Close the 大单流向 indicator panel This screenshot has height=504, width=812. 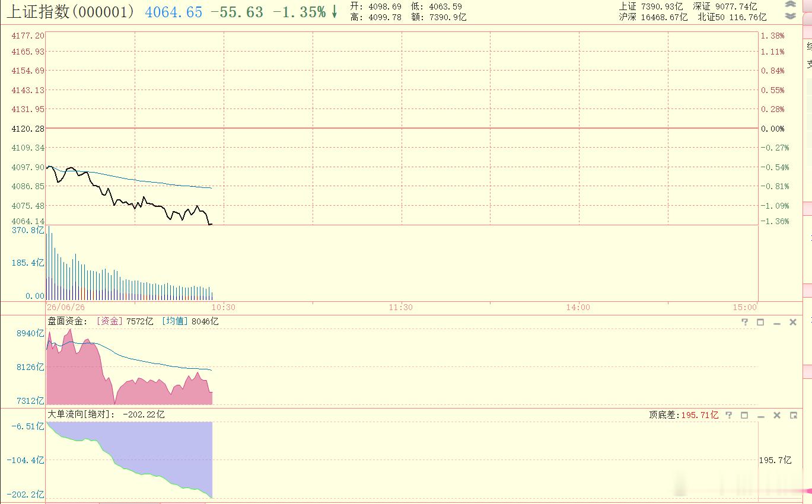pos(777,415)
